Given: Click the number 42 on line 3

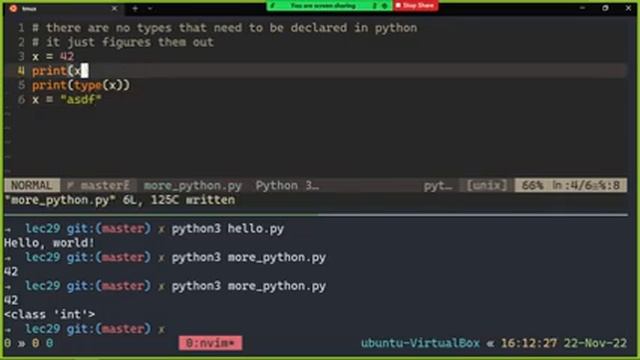Looking at the screenshot, I should (x=67, y=56).
